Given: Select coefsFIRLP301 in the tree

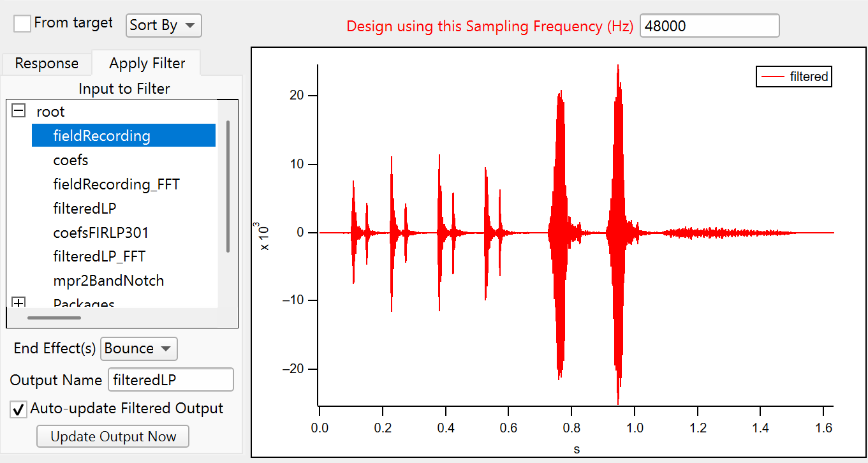Looking at the screenshot, I should tap(101, 233).
